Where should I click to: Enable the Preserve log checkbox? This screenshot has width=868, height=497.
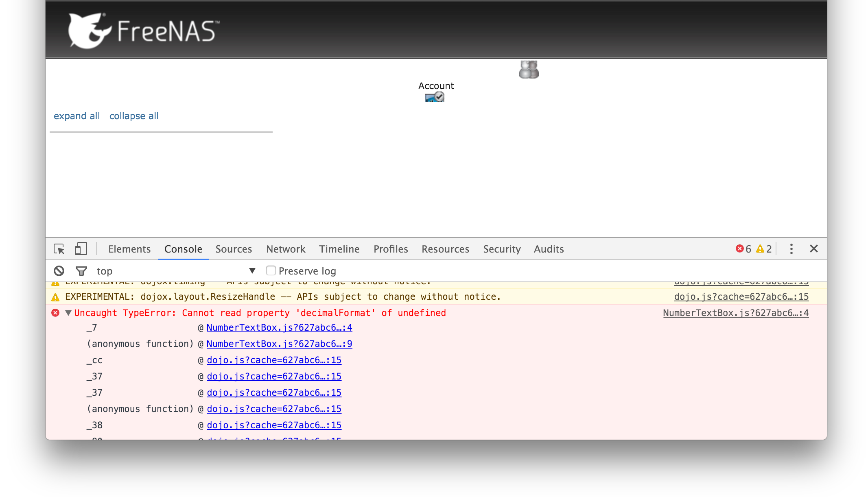(x=271, y=270)
